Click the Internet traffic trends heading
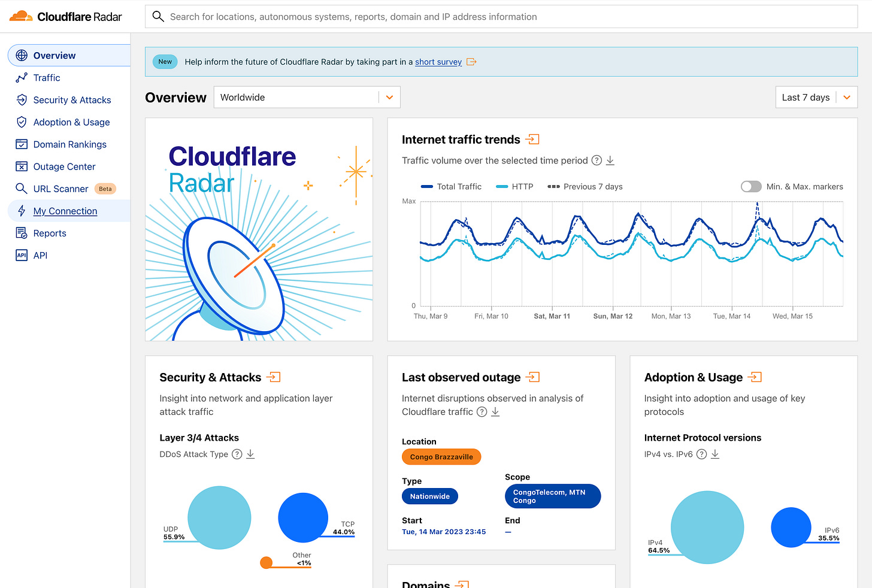Viewport: 872px width, 588px height. 461,140
